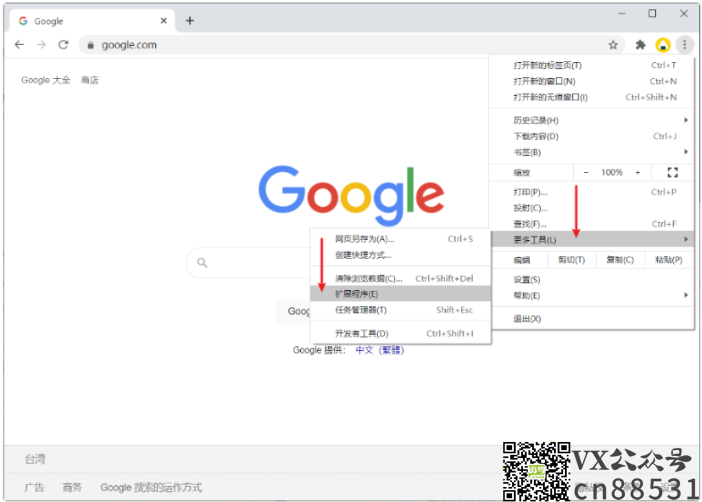702x502 pixels.
Task: Expand the 更多工具(L) submenu
Action: pyautogui.click(x=592, y=240)
